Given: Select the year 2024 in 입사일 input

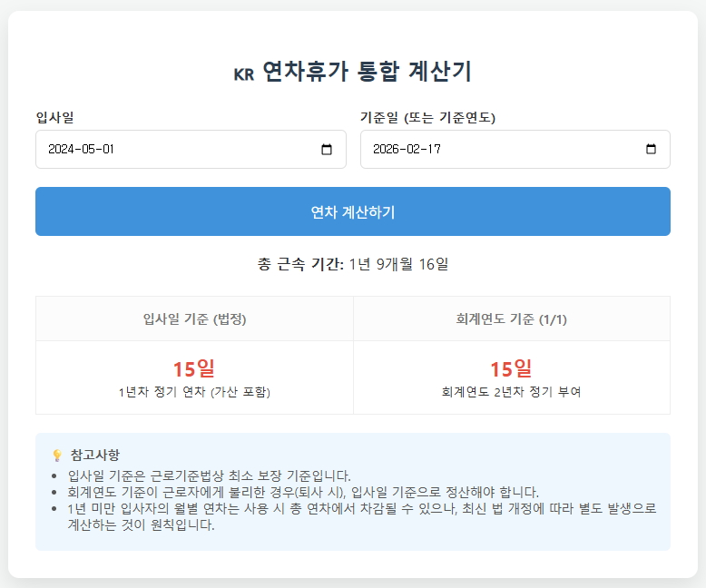Looking at the screenshot, I should point(63,150).
